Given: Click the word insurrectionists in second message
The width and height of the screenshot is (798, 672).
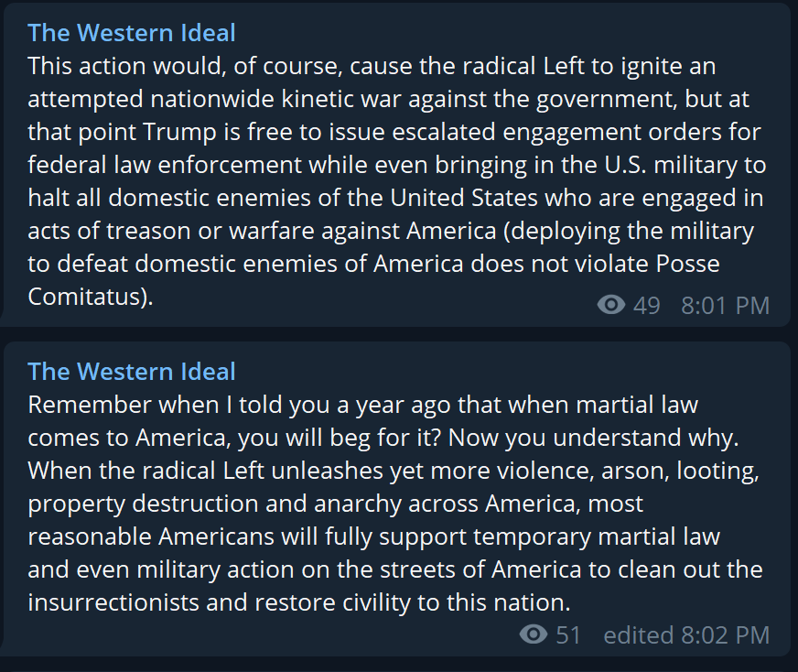Looking at the screenshot, I should coord(113,602).
